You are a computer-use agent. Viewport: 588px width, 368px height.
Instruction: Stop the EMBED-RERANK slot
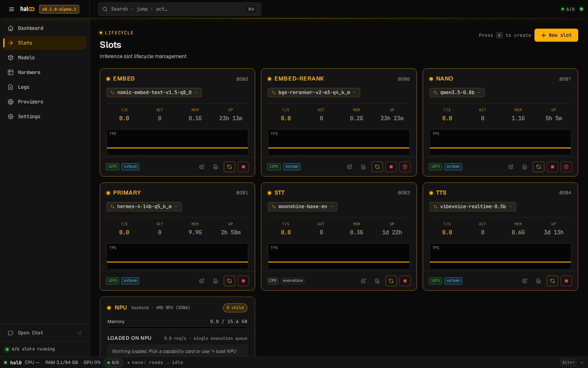click(x=391, y=167)
